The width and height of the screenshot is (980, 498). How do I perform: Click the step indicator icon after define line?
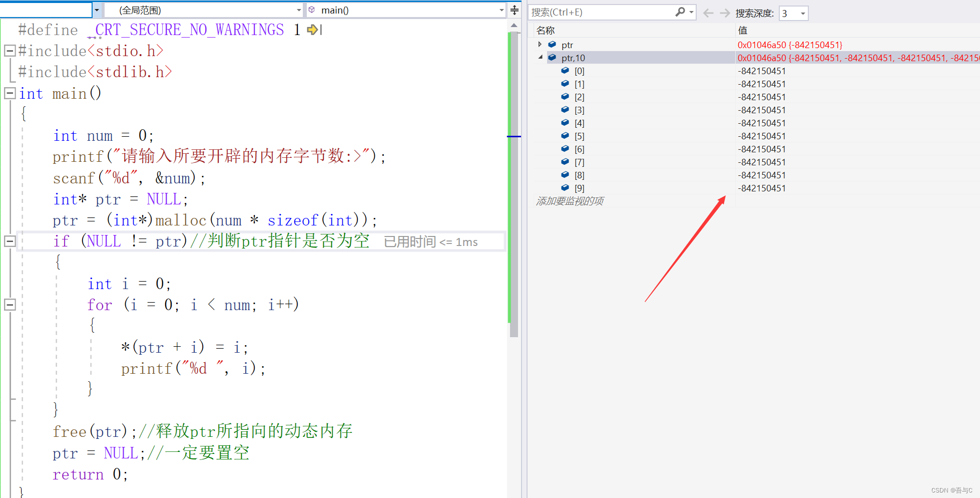coord(314,30)
